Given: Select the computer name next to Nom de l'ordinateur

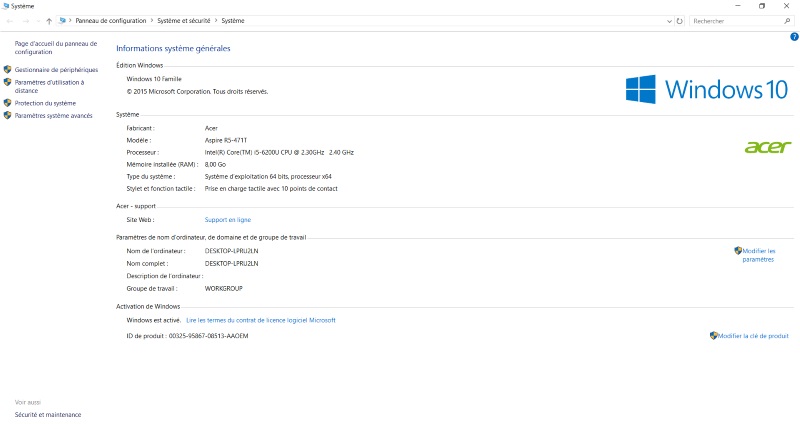Looking at the screenshot, I should pos(232,251).
